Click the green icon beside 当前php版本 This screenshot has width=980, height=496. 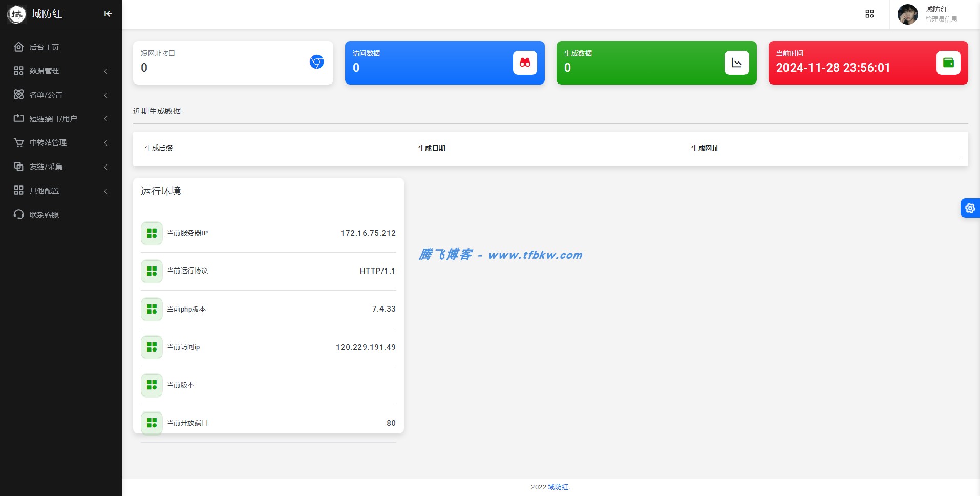click(x=152, y=309)
